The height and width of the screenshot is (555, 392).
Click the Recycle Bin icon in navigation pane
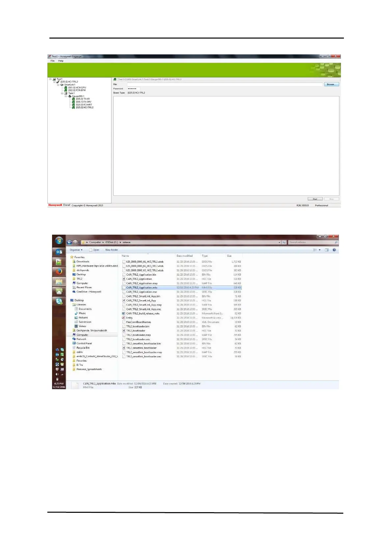(x=74, y=348)
